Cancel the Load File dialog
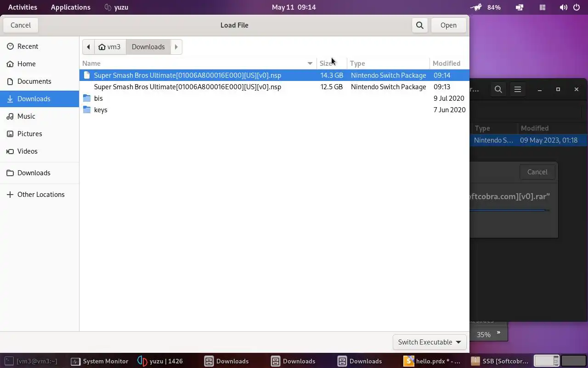588x368 pixels. point(21,25)
